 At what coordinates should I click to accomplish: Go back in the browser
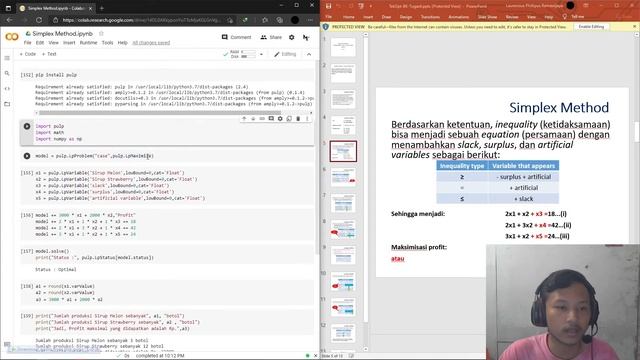9,20
